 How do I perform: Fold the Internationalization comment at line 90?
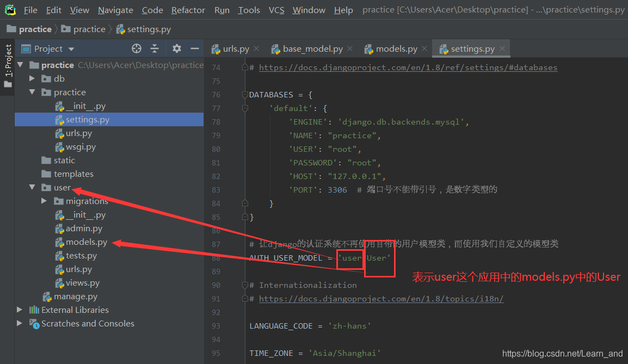pyautogui.click(x=245, y=285)
